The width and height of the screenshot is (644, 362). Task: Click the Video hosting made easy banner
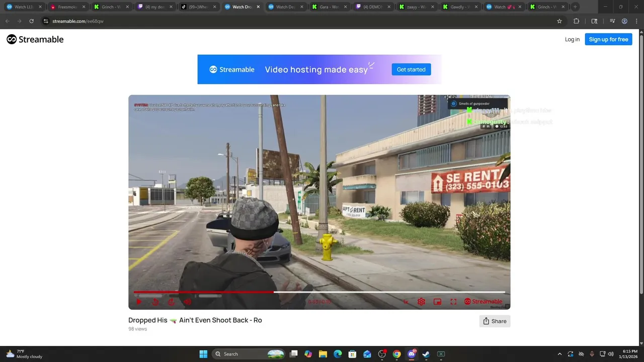(x=319, y=69)
